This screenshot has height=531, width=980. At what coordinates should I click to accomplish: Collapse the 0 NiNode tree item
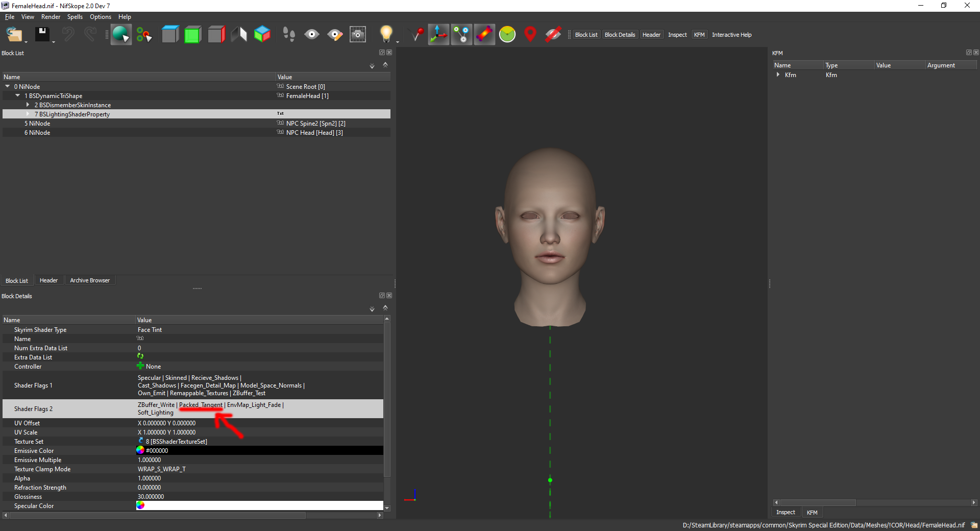8,86
